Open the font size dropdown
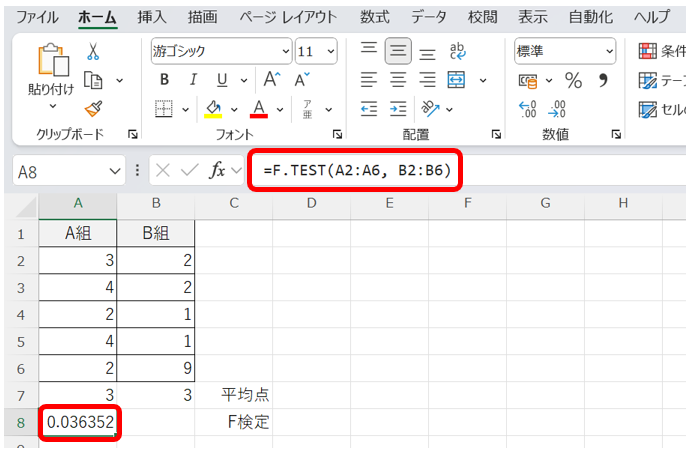The height and width of the screenshot is (451, 687). [331, 51]
